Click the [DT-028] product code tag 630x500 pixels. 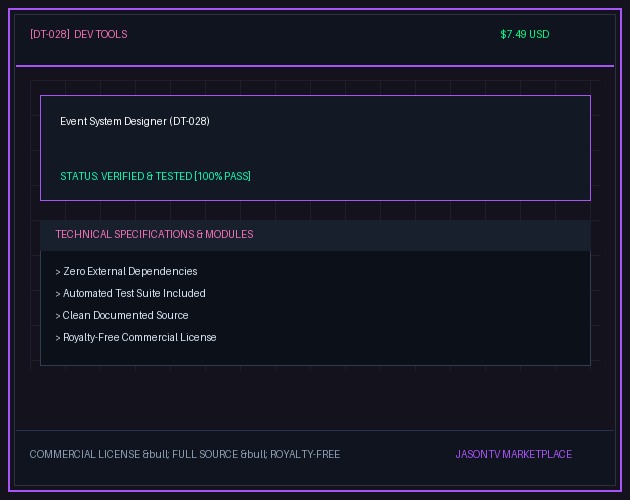(50, 34)
